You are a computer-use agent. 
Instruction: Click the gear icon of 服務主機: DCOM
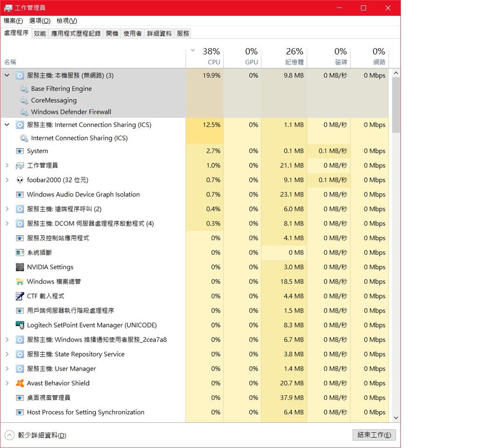(20, 224)
